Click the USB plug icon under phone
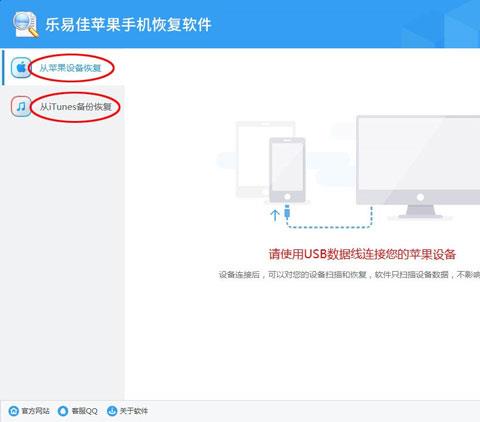Screen dimensions: 480x422 (287, 212)
